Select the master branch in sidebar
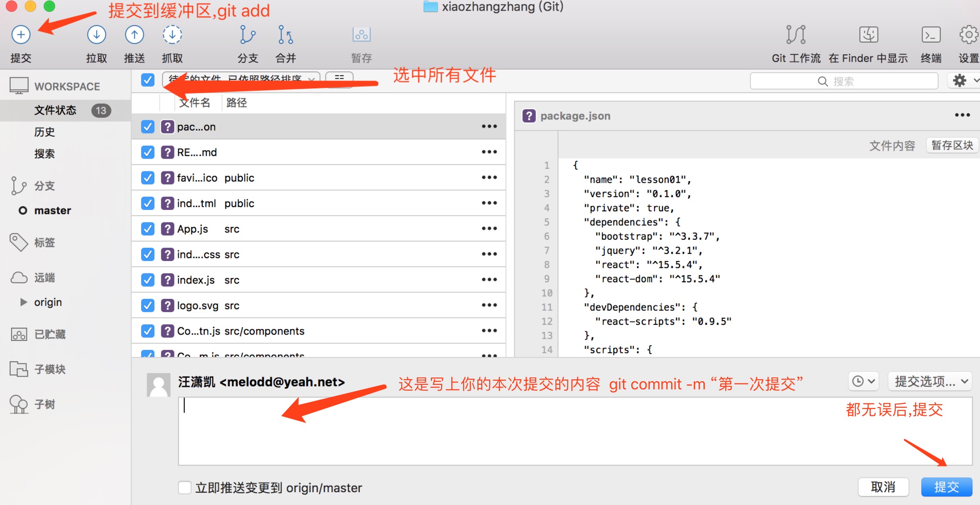Viewport: 980px width, 505px height. tap(52, 210)
